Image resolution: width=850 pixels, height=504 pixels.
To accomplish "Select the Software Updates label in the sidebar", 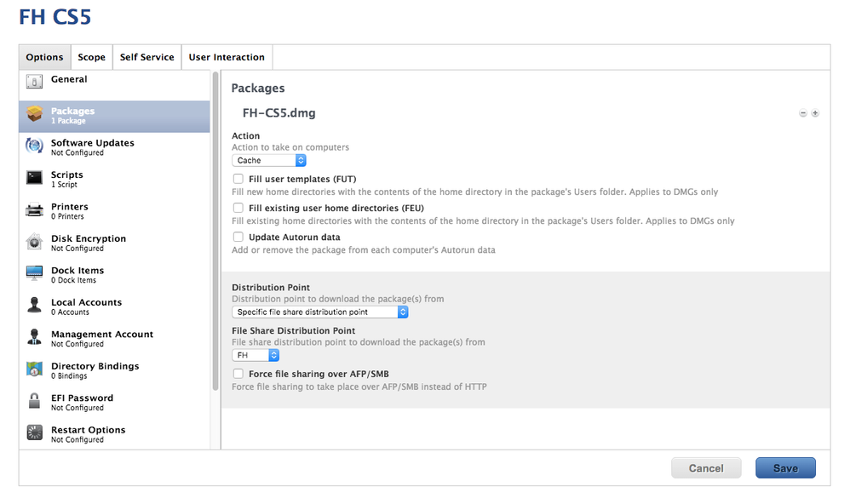I will [x=93, y=143].
